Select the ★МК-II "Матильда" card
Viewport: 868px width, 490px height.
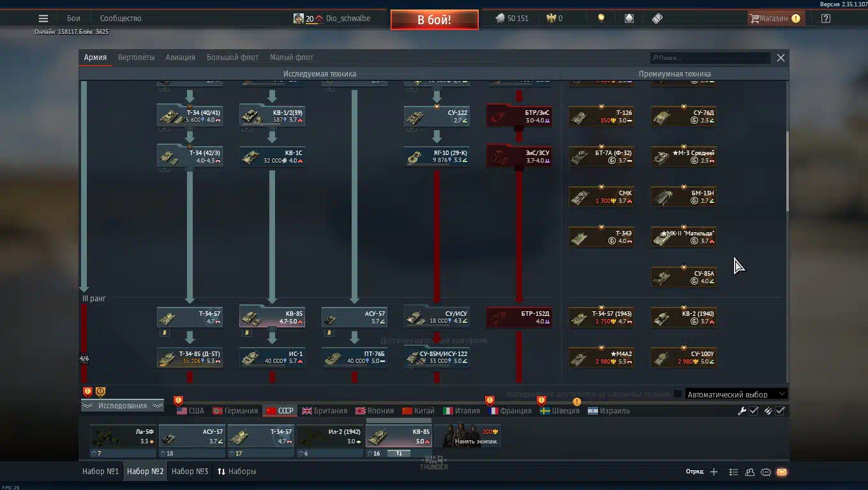pos(684,237)
